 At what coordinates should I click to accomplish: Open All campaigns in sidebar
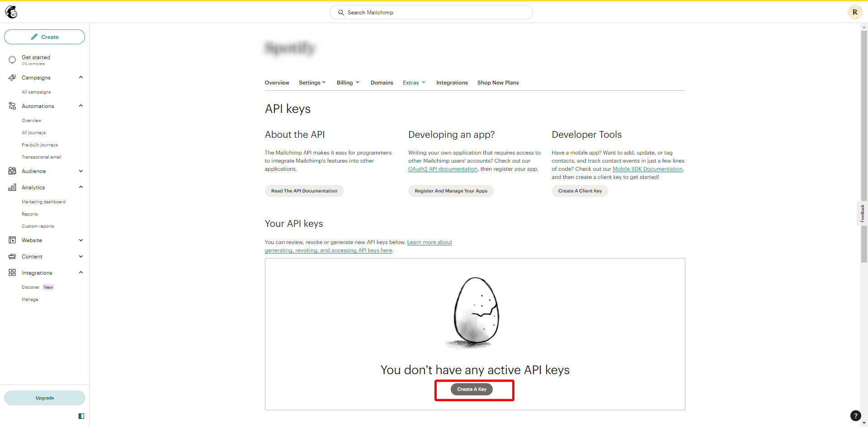36,92
